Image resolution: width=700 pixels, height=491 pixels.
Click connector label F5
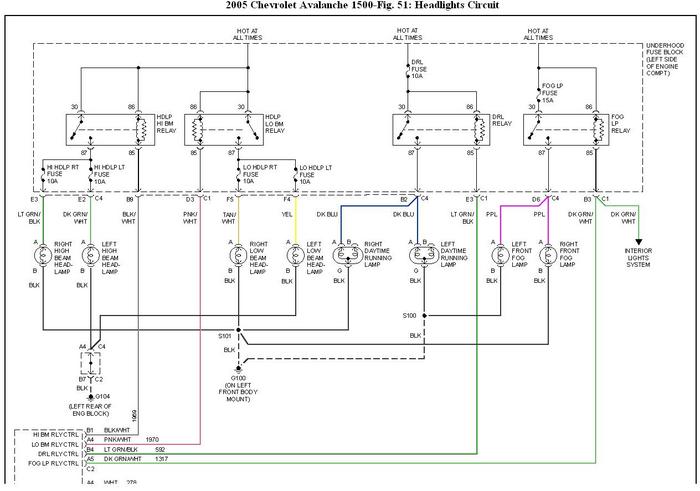(230, 199)
